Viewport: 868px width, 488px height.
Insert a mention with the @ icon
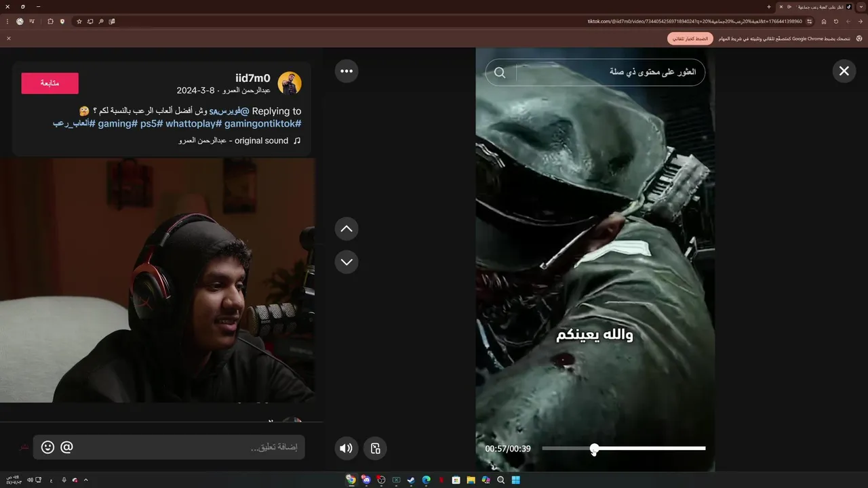pyautogui.click(x=66, y=447)
